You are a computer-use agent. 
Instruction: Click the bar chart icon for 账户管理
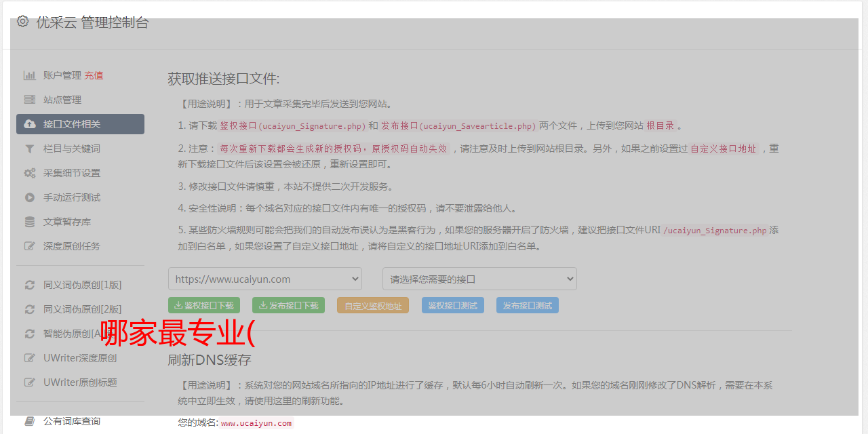click(30, 75)
